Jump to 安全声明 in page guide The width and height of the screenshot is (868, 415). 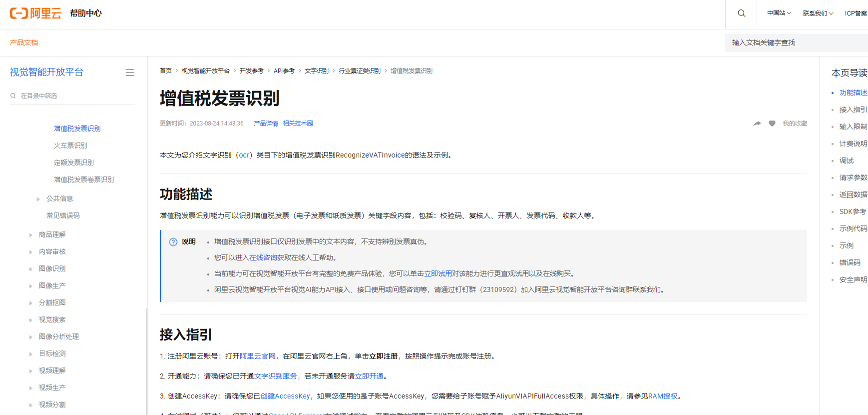[x=854, y=280]
